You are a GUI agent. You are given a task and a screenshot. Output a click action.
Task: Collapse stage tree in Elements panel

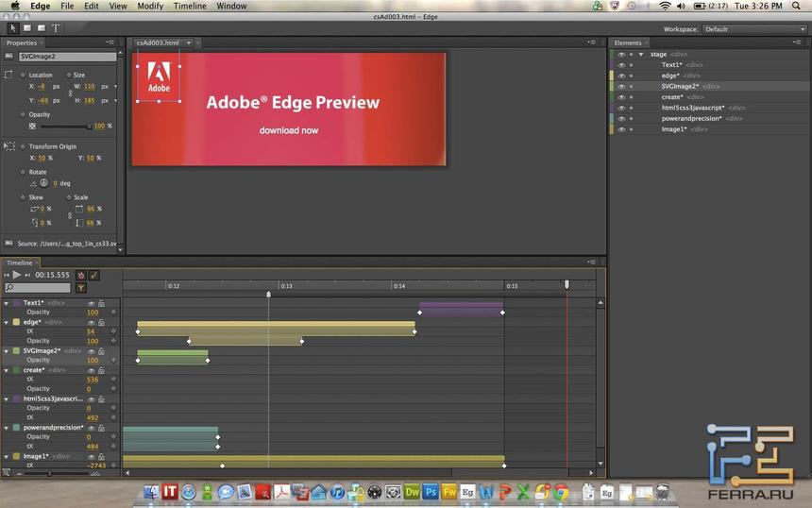click(x=641, y=55)
